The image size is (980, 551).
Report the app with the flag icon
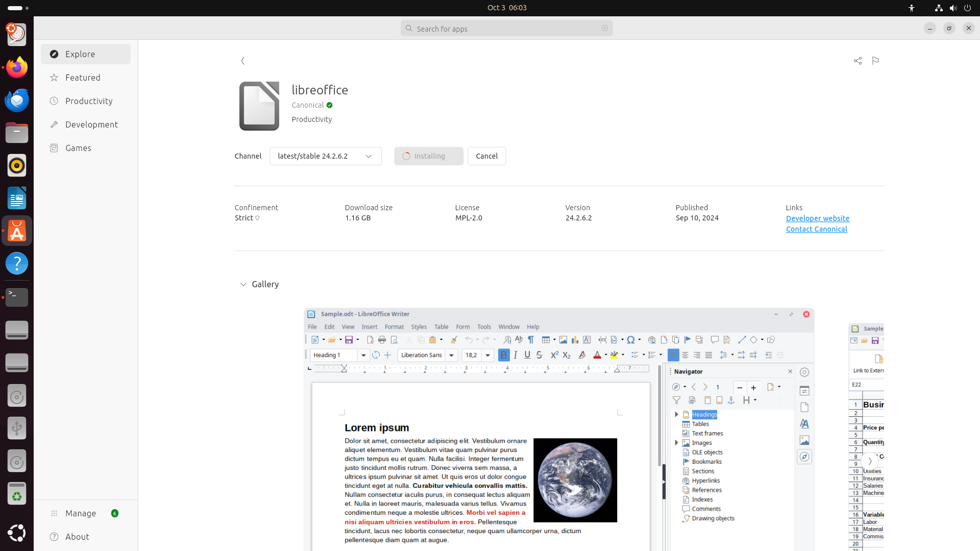coord(875,61)
